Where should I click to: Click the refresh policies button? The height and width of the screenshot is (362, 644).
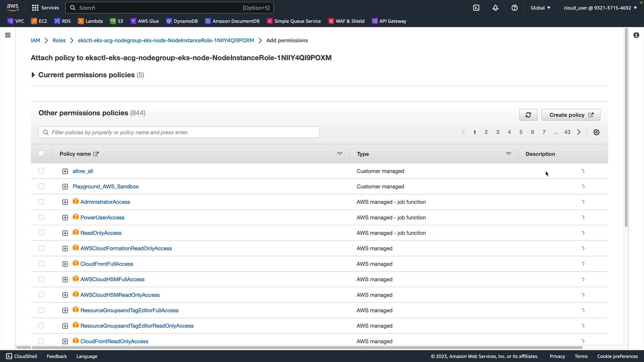point(528,115)
